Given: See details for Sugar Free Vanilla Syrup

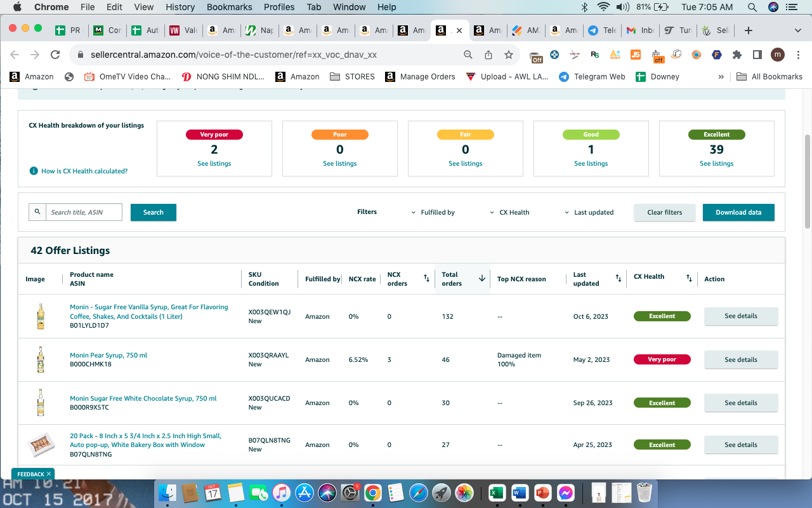Looking at the screenshot, I should click(x=741, y=316).
